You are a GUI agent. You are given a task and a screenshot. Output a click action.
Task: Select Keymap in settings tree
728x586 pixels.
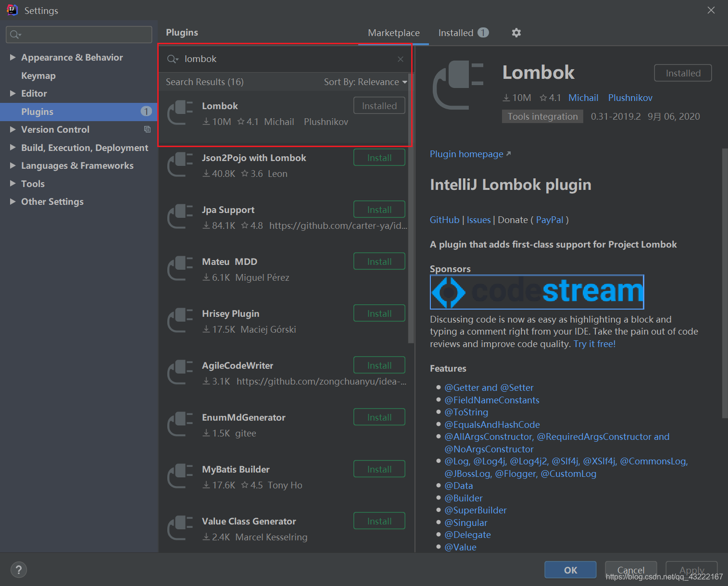pyautogui.click(x=38, y=75)
